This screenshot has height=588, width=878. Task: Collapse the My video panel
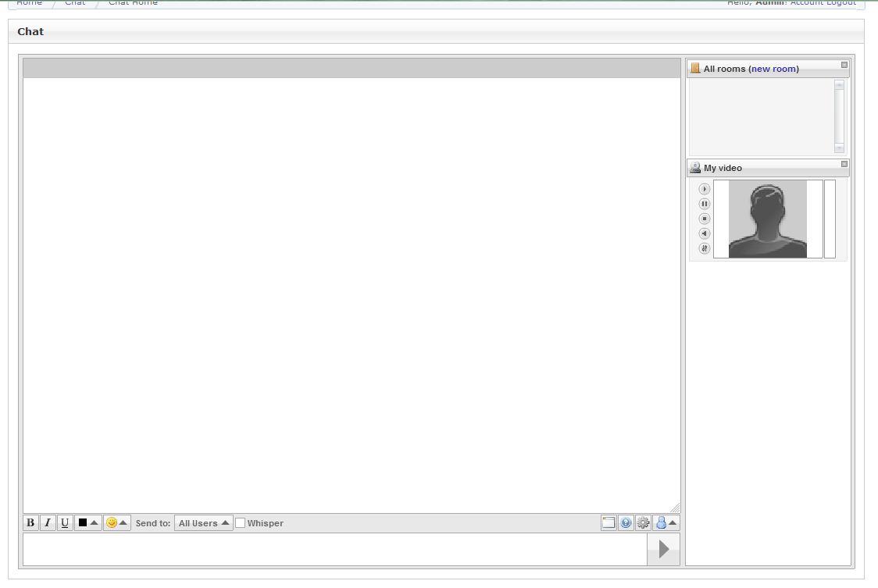pos(844,164)
